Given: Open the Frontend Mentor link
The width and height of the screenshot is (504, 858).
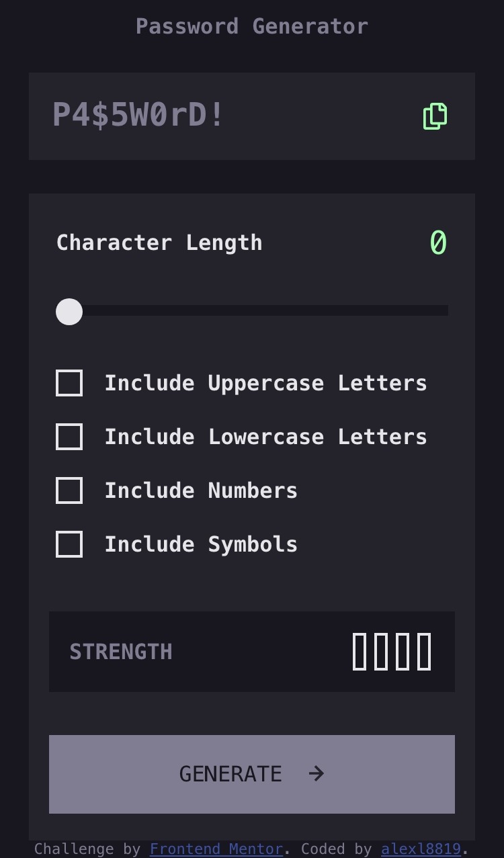Looking at the screenshot, I should coord(216,849).
